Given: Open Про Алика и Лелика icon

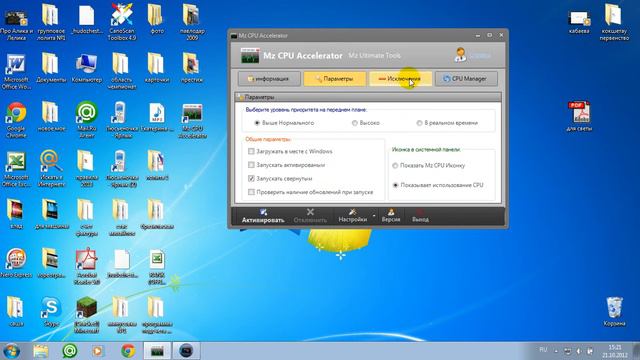Looking at the screenshot, I should [x=16, y=24].
